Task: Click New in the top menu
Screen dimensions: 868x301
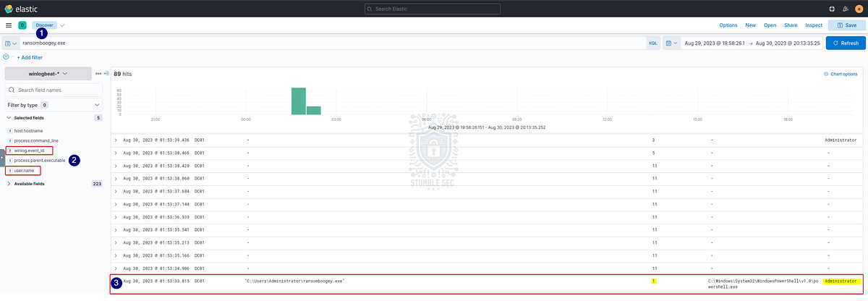Action: pos(751,25)
